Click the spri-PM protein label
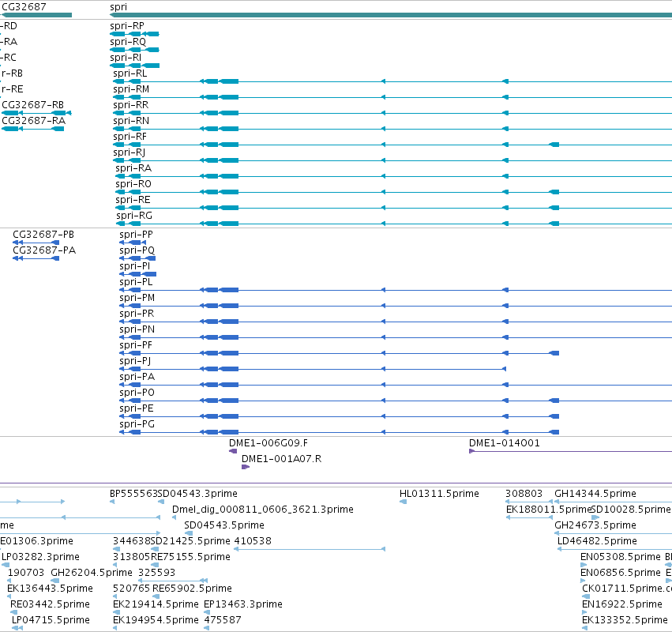 point(137,298)
